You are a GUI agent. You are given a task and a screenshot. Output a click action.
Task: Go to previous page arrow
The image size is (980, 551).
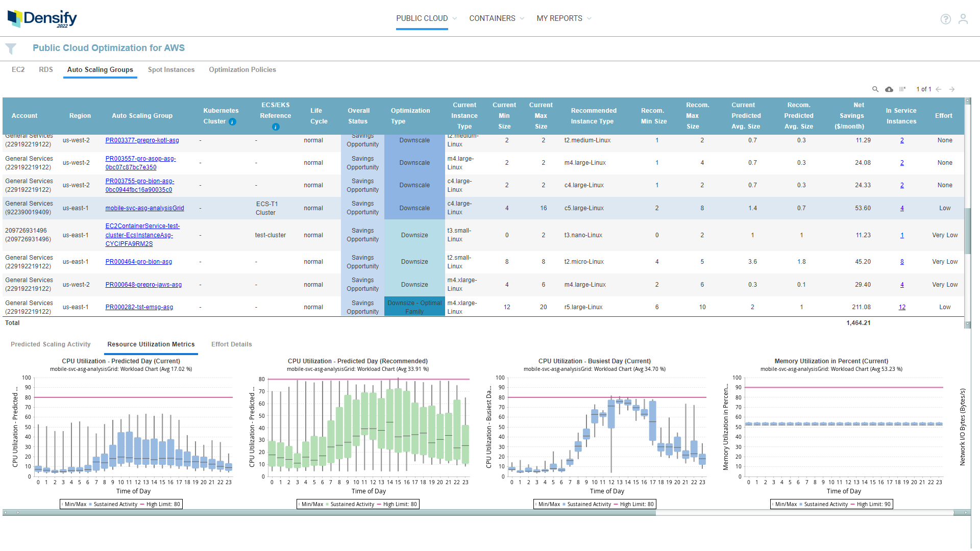point(939,89)
